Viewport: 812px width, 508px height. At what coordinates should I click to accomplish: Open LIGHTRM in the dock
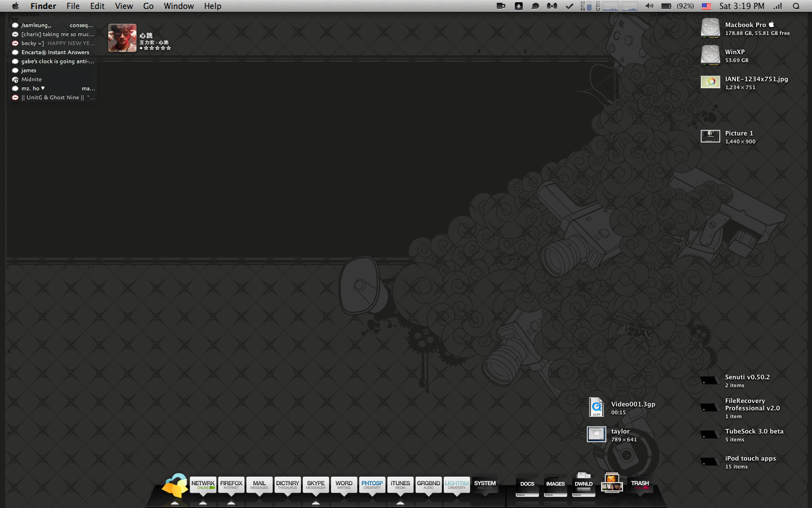[457, 485]
